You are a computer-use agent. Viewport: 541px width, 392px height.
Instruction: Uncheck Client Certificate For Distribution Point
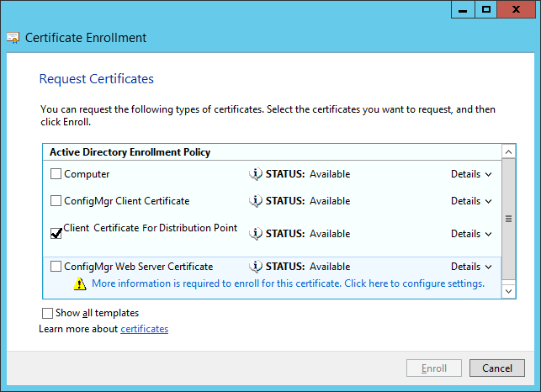(56, 233)
